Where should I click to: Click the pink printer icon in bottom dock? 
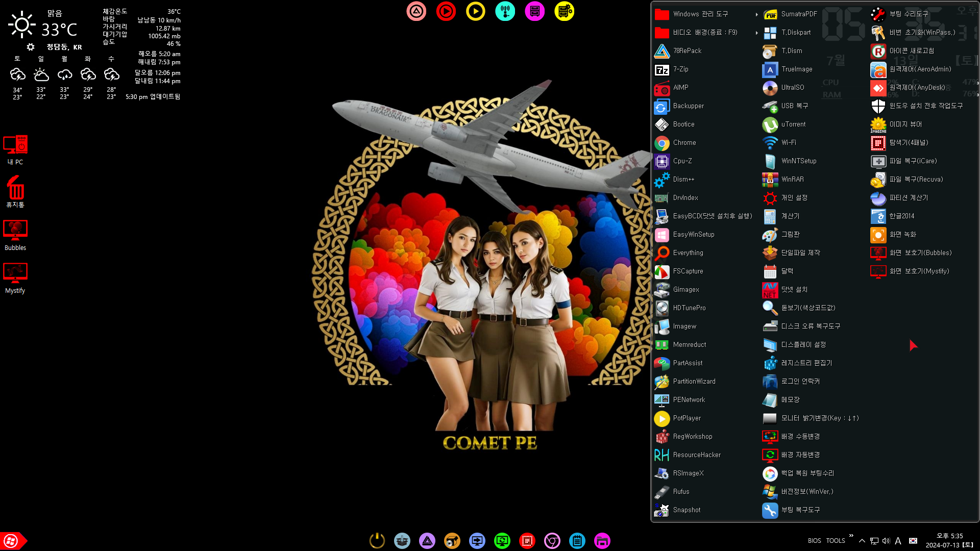point(602,540)
